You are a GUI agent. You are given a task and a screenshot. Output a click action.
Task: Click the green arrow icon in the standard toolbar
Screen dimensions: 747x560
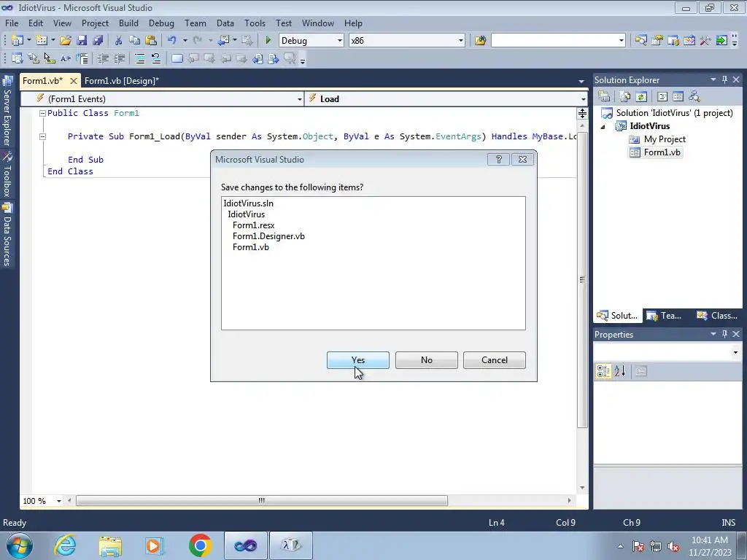(x=721, y=41)
